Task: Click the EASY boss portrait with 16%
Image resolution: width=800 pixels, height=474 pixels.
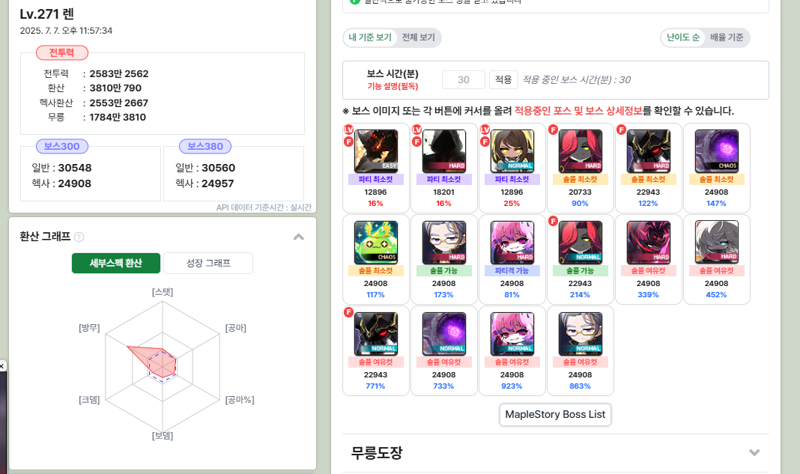Action: tap(376, 151)
